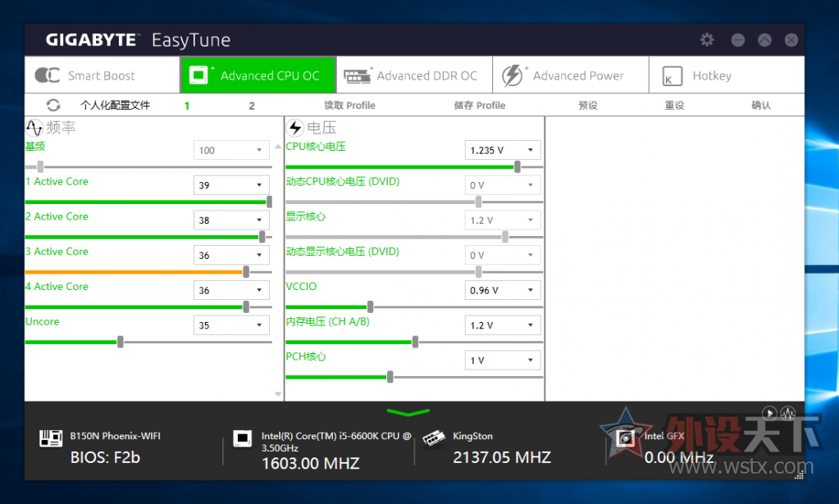Click the motherboard icon beside B150N Phoenix-WIFI
Image resolution: width=839 pixels, height=504 pixels.
click(x=51, y=438)
